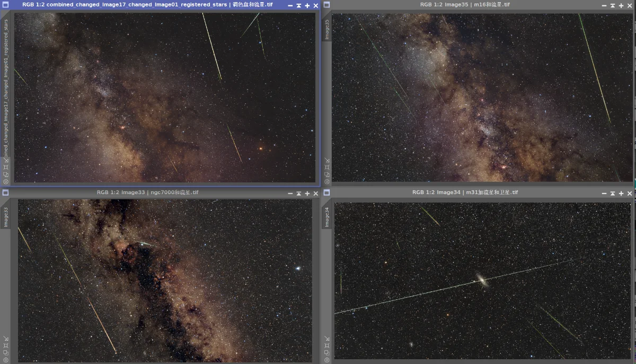
Task: Click diagonal-arrow icon in Image34 window sidebar
Action: pos(327,338)
